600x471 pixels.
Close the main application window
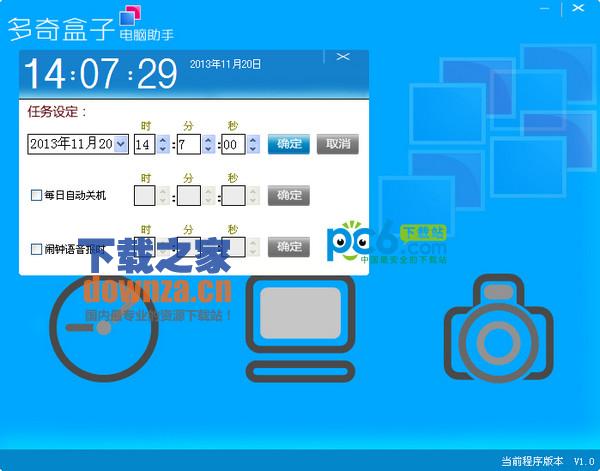tap(578, 7)
